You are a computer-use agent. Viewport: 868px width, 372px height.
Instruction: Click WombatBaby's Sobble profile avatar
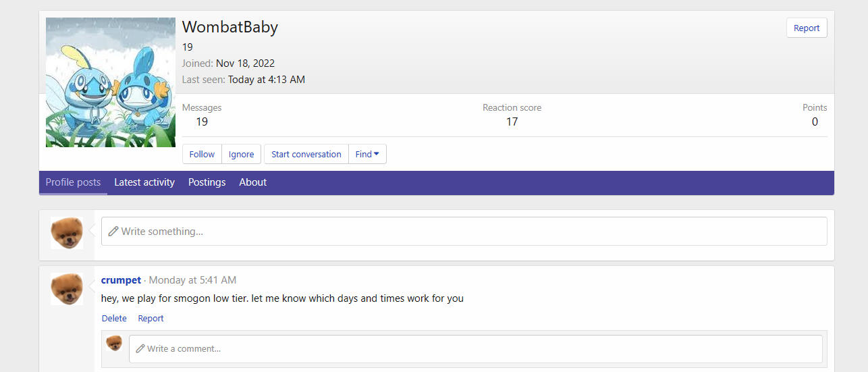click(x=111, y=82)
